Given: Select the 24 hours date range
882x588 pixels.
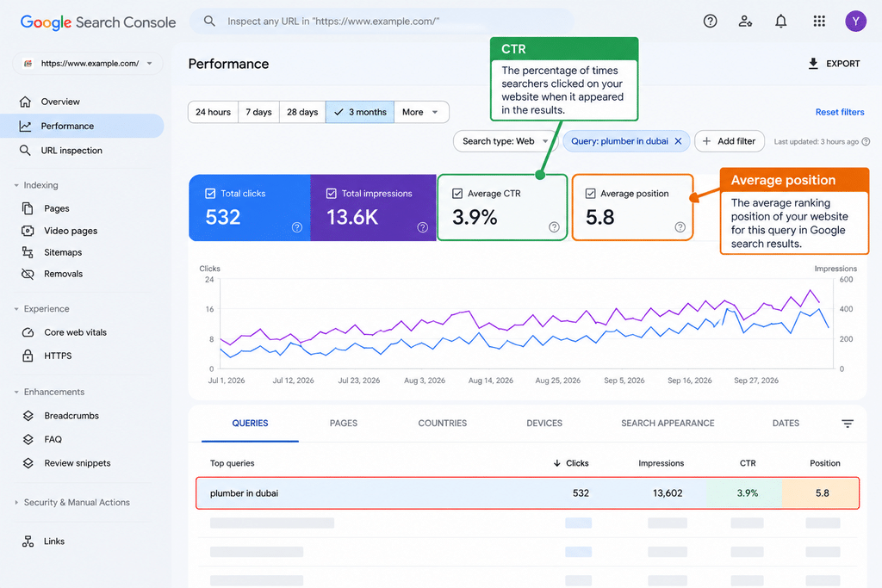Looking at the screenshot, I should 214,112.
